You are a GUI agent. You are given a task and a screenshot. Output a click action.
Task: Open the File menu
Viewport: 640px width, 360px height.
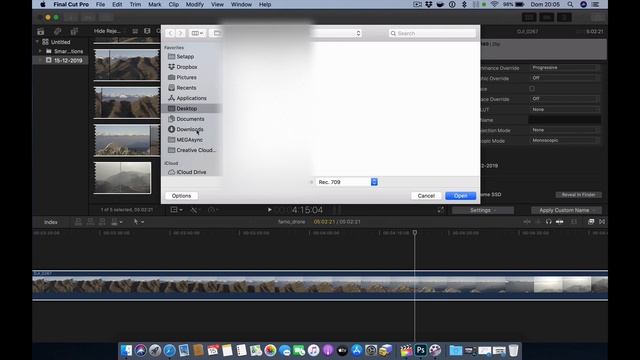100,4
